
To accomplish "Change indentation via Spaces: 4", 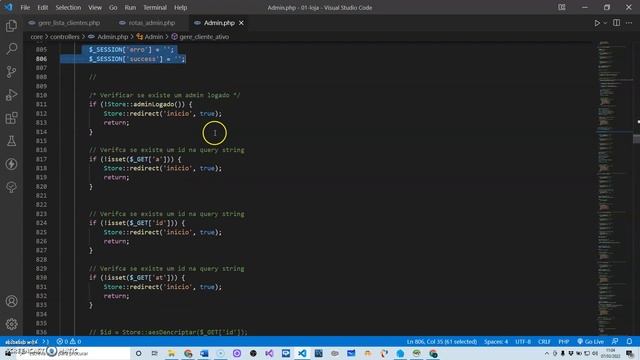I will 496,342.
